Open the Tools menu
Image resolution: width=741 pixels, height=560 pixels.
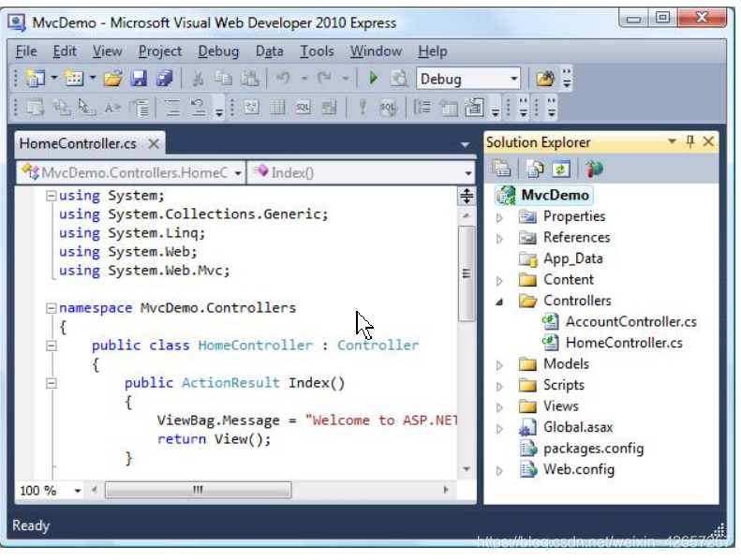click(317, 52)
